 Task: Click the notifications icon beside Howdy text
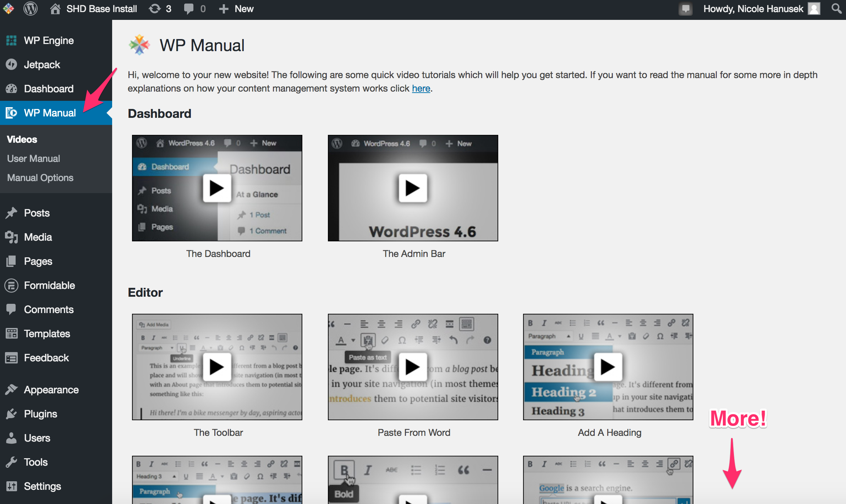686,9
